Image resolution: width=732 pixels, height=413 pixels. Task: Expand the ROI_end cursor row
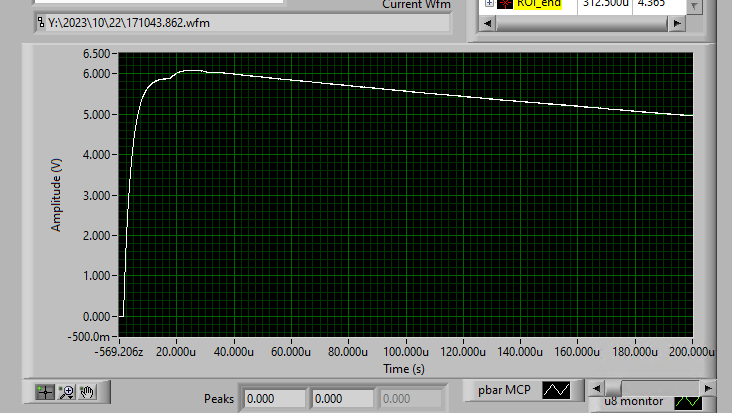[x=489, y=3]
